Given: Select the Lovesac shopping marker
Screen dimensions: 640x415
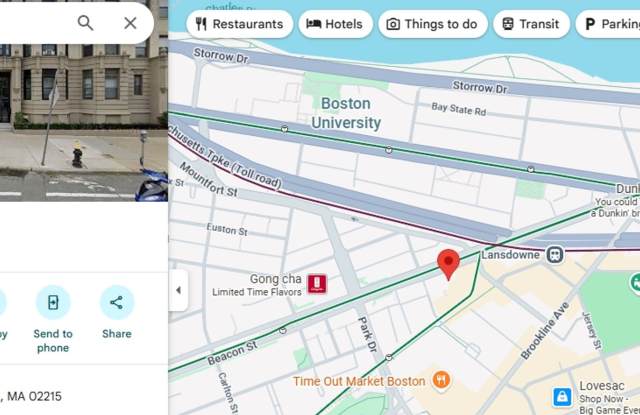Looking at the screenshot, I should click(x=562, y=397).
